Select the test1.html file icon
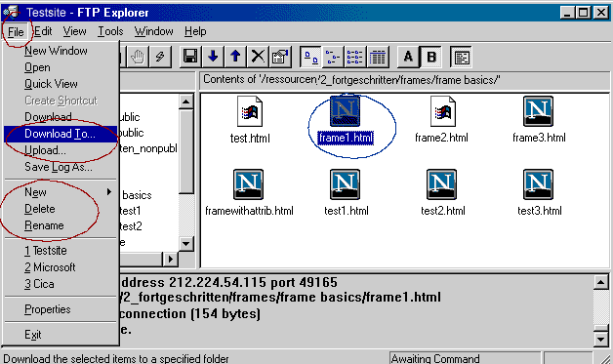The height and width of the screenshot is (364, 613). [x=345, y=184]
